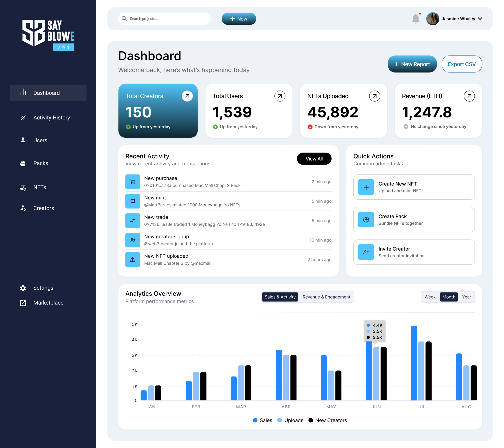
Task: Select the Sales & Activity tab
Action: [x=280, y=297]
